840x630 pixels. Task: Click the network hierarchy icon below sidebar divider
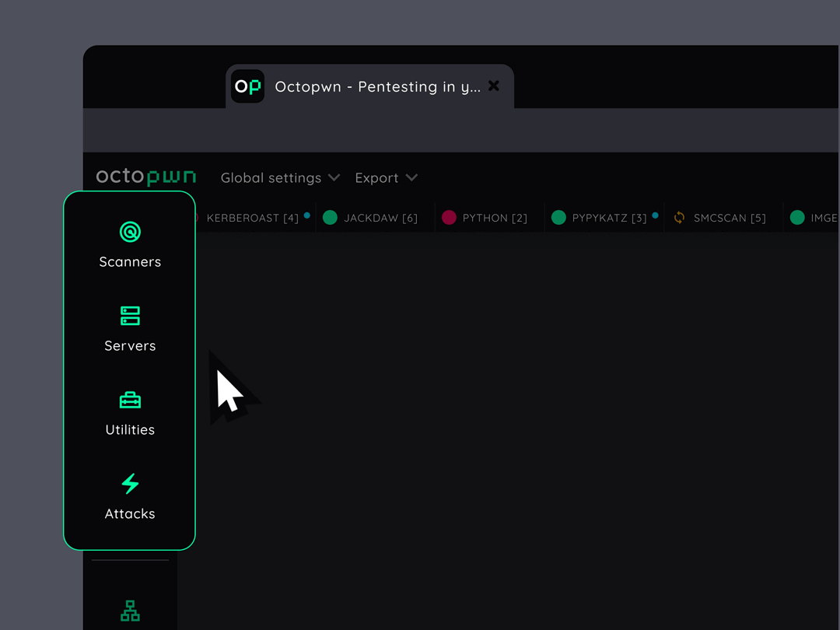(130, 611)
